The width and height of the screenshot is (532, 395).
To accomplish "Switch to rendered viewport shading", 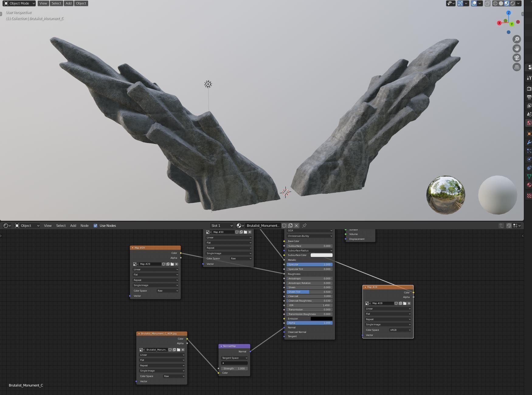I will [513, 3].
